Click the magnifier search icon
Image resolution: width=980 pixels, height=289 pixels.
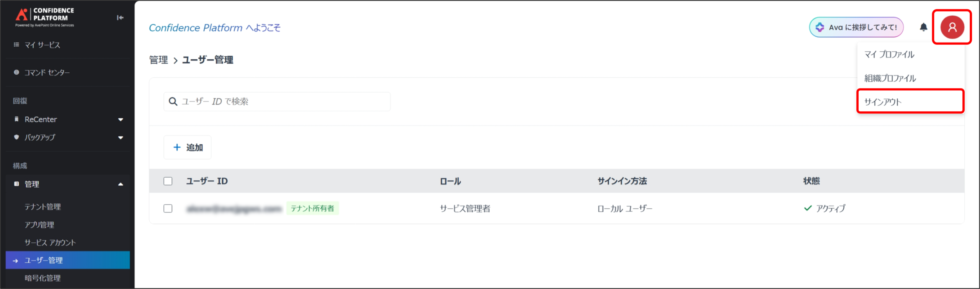pyautogui.click(x=173, y=101)
